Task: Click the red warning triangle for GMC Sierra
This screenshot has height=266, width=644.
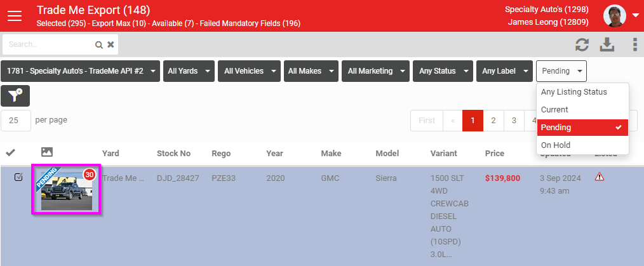Action: click(x=600, y=177)
